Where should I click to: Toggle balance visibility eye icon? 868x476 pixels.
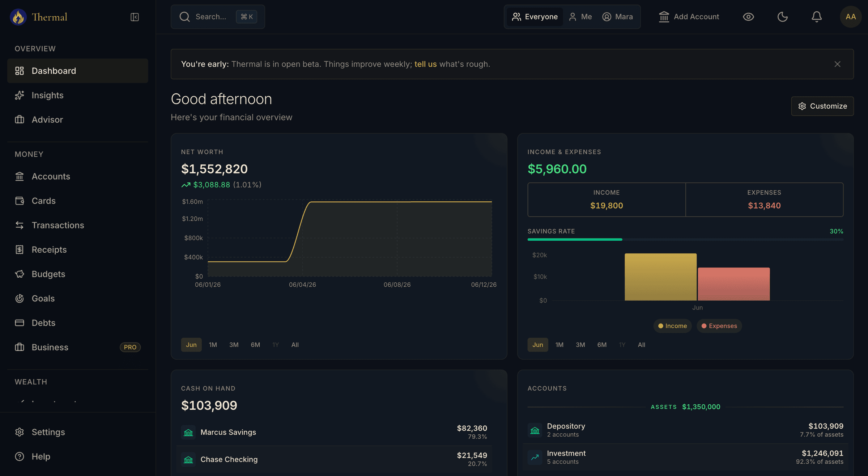pos(748,17)
